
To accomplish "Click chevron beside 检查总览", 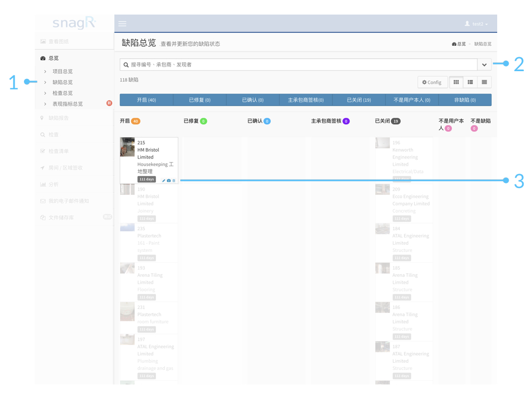I will (45, 93).
